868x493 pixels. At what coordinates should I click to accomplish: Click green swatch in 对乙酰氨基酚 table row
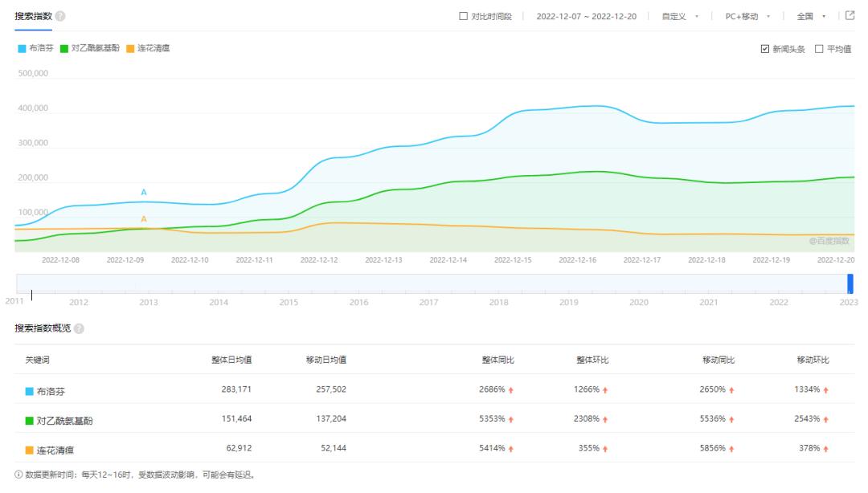(30, 421)
